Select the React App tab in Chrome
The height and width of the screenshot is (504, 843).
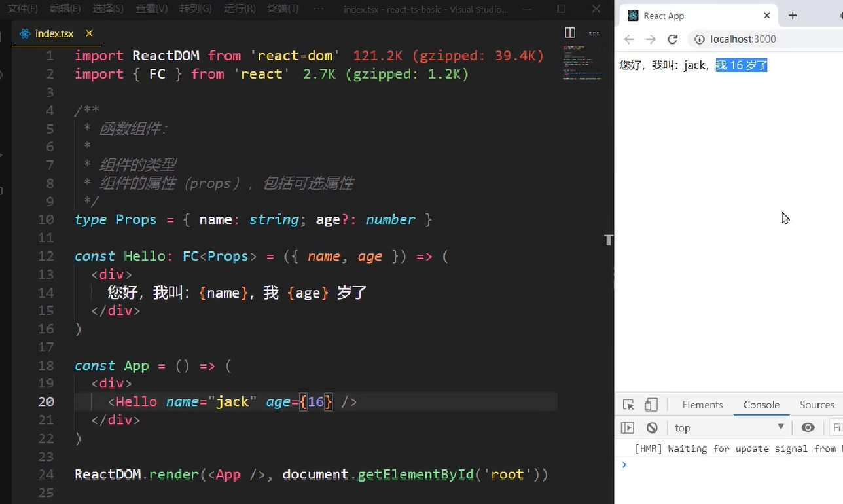(698, 16)
